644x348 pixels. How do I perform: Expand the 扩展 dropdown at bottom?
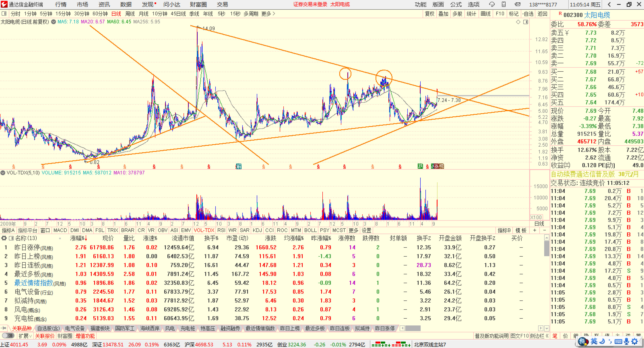pyautogui.click(x=25, y=336)
